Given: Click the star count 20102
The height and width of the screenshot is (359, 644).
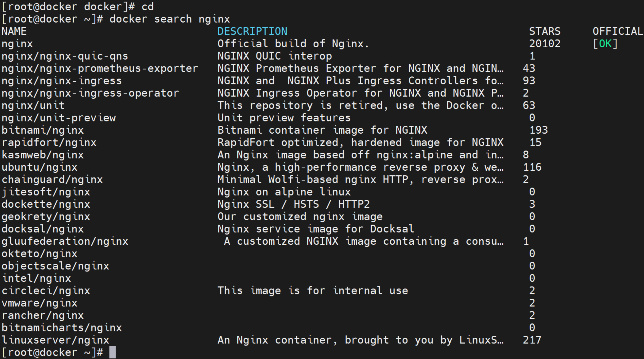Looking at the screenshot, I should 545,44.
